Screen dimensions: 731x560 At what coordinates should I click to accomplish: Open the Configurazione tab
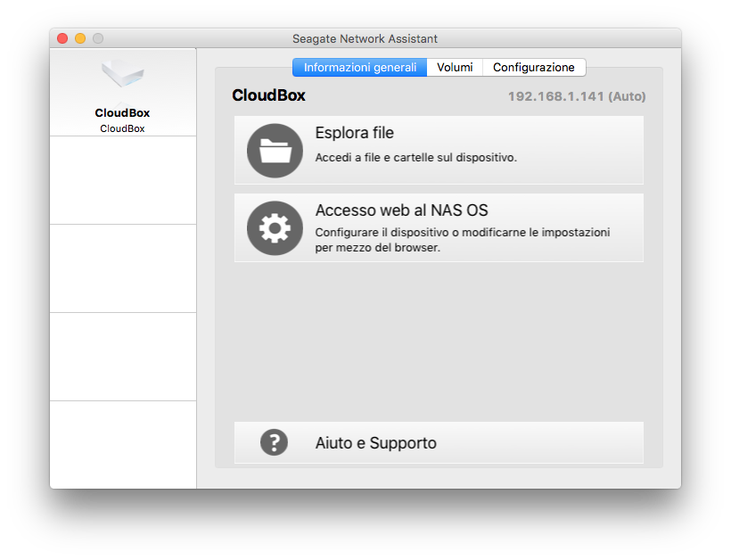tap(534, 67)
